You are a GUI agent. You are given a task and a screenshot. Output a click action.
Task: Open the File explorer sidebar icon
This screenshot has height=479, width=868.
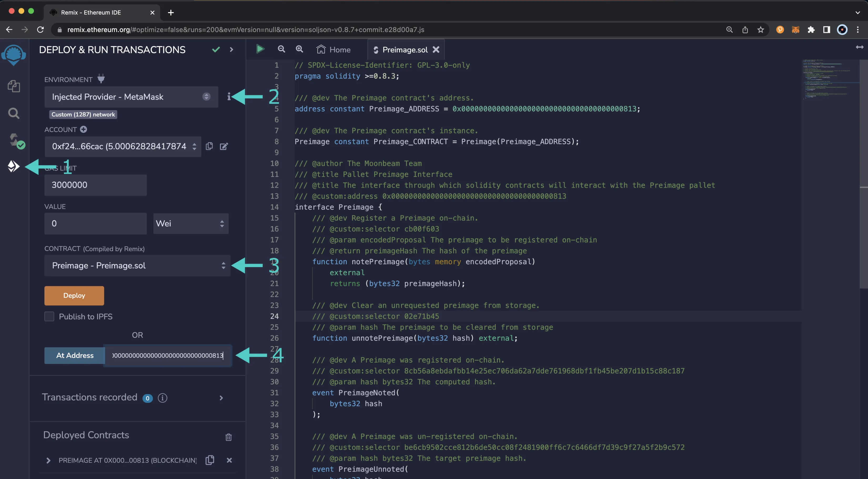[x=14, y=86]
